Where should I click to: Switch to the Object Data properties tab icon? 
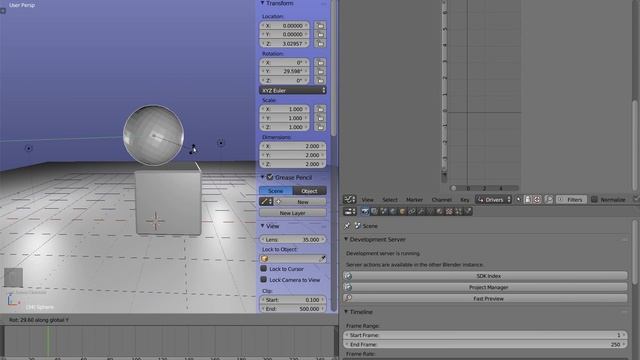[430, 211]
